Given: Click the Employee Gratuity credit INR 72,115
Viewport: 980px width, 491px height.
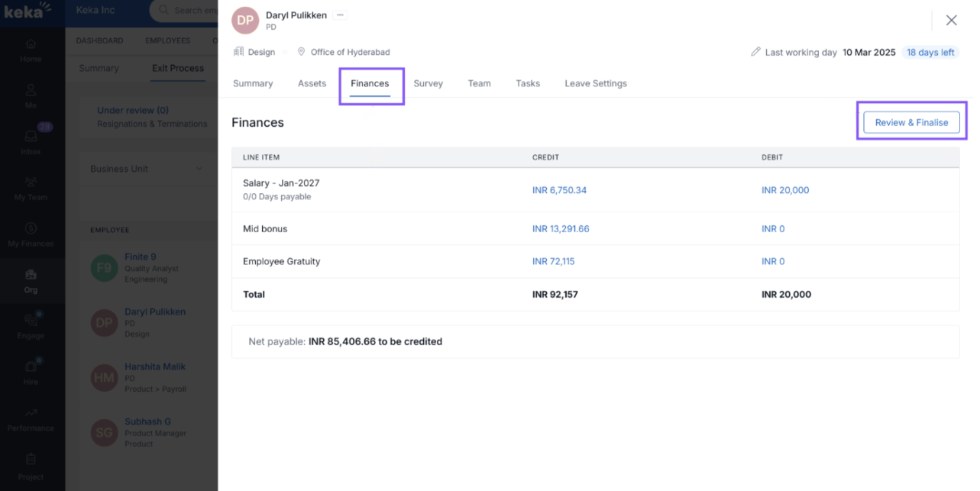Looking at the screenshot, I should click(x=553, y=261).
